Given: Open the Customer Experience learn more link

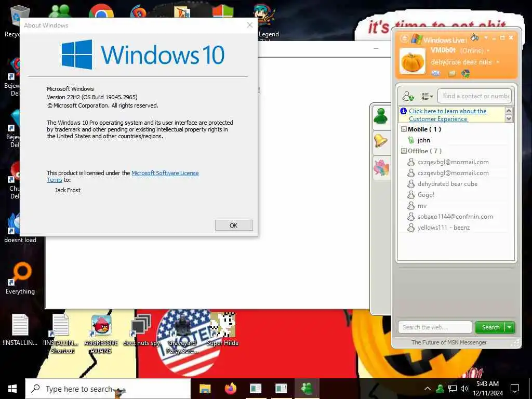Looking at the screenshot, I should 447,115.
